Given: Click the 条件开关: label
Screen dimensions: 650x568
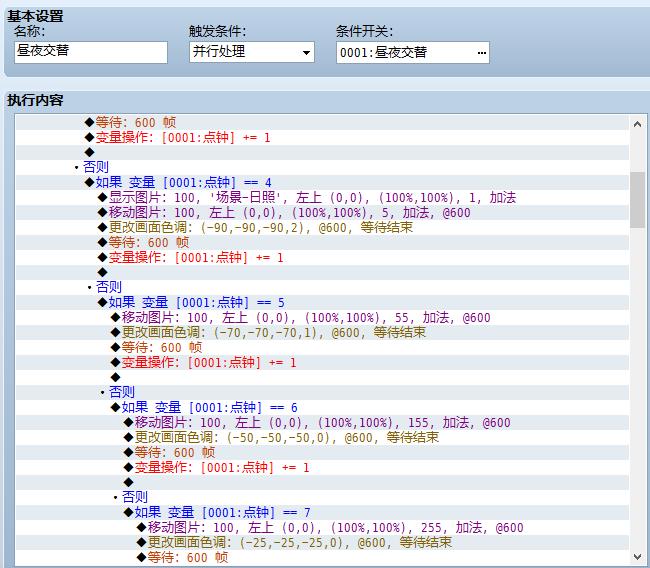Looking at the screenshot, I should [x=364, y=32].
